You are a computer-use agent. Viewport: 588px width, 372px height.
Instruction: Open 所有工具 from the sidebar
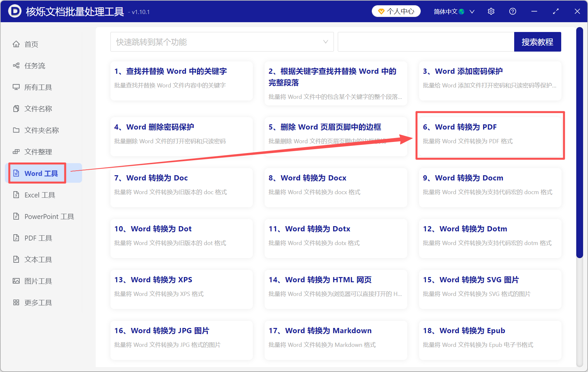36,87
